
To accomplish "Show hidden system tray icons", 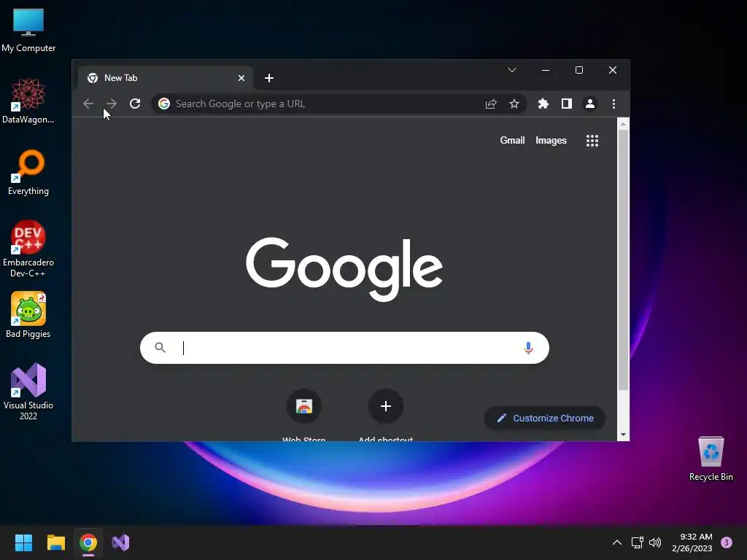I will (617, 542).
